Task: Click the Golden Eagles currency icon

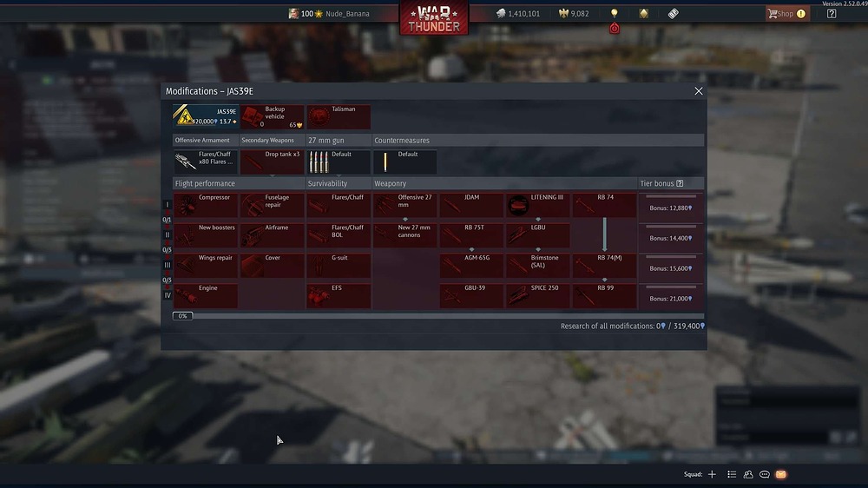Action: point(562,14)
